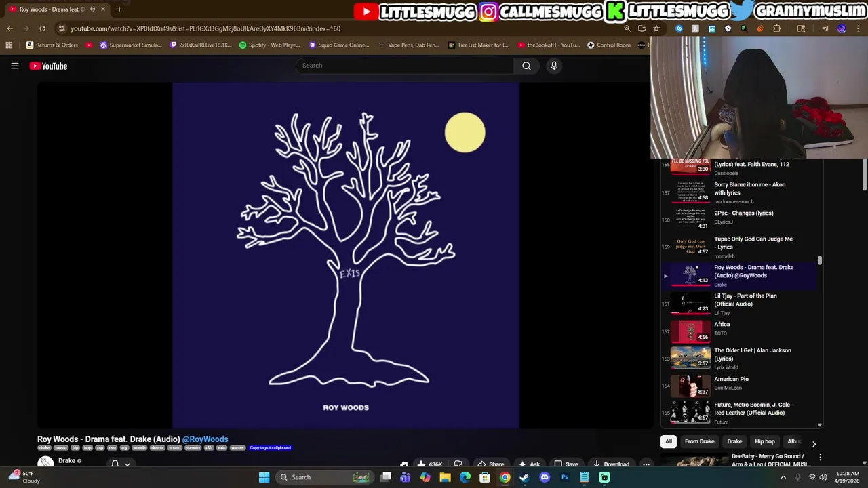Screen dimensions: 868x488
Task: Open the Returns & Orders bookmark
Action: [x=52, y=45]
